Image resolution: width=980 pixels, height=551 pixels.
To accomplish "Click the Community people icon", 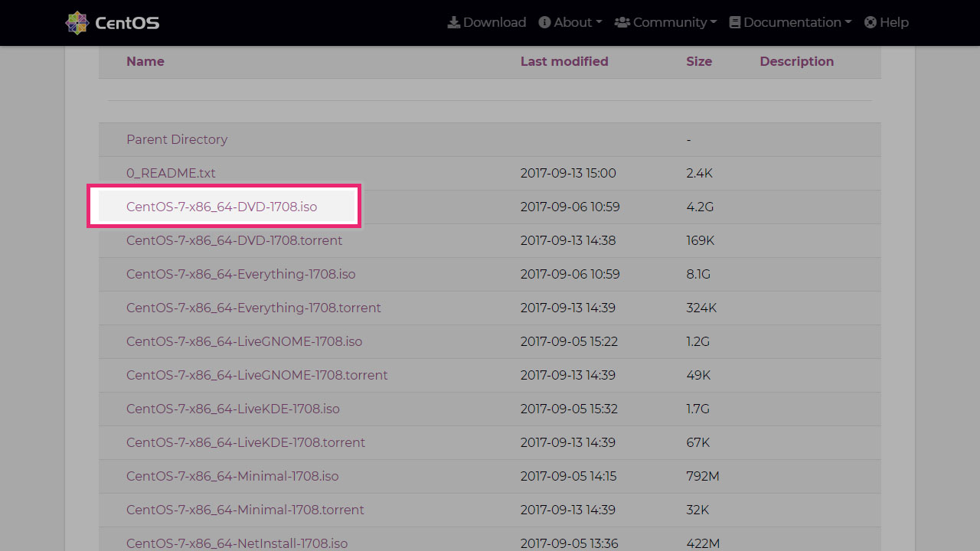I will pos(622,22).
